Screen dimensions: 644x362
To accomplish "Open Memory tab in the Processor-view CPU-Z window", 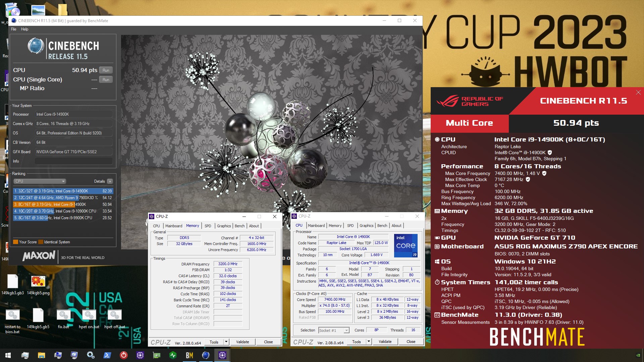I will pos(335,226).
